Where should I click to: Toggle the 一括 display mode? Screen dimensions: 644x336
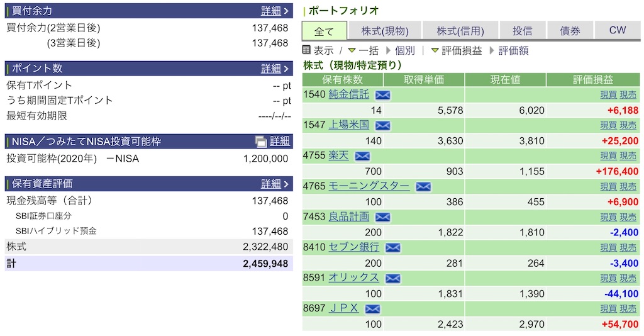[363, 50]
